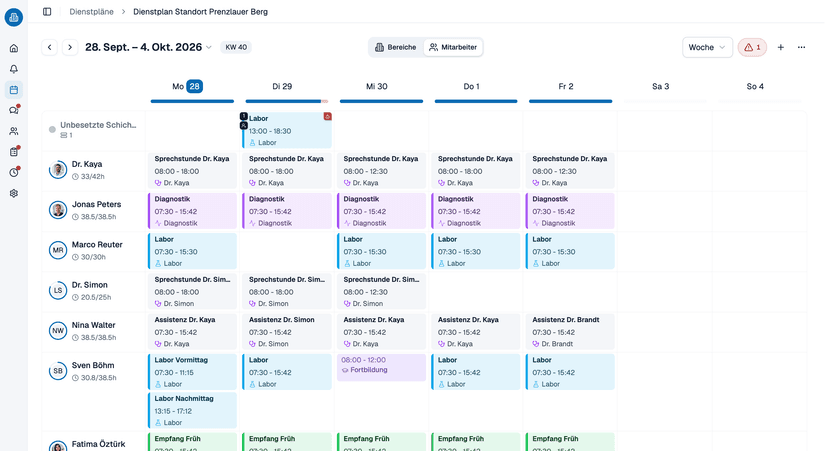The height and width of the screenshot is (451, 828).
Task: Open time tracking clock icon in sidebar
Action: tap(14, 172)
